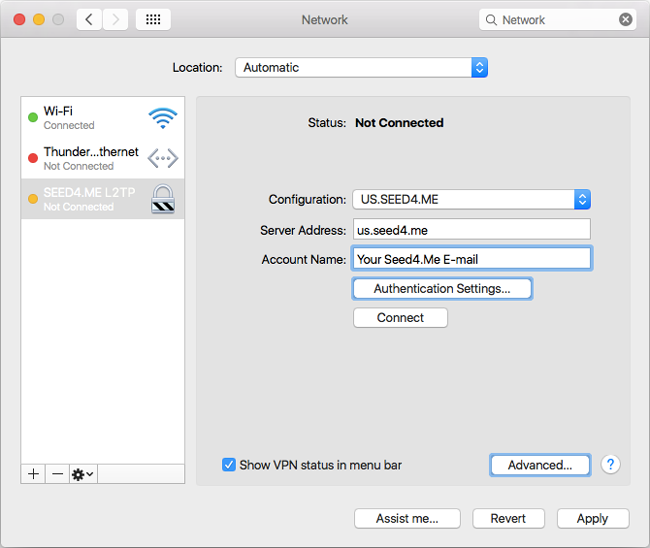This screenshot has width=650, height=548.
Task: Open the show-all preferences grid
Action: pos(152,19)
